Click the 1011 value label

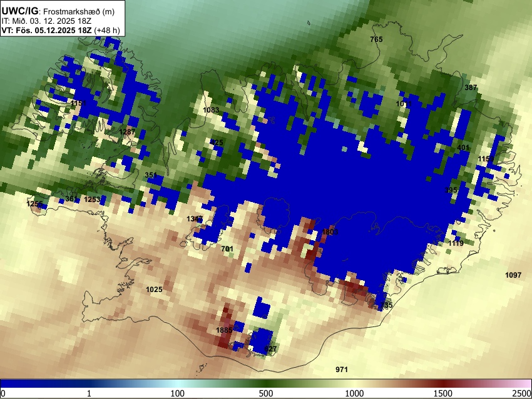pos(404,104)
